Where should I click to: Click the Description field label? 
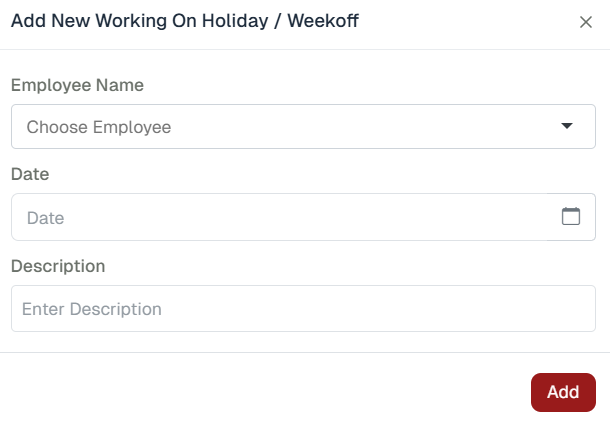tap(58, 266)
